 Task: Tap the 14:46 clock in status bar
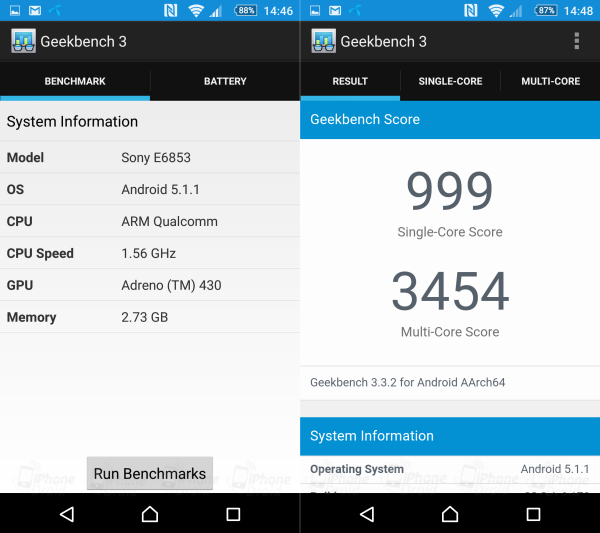click(278, 11)
